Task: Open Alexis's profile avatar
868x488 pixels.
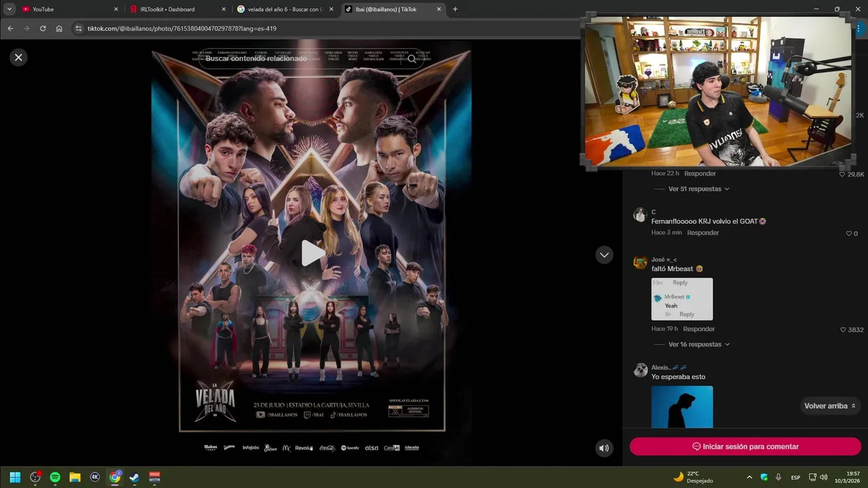Action: (x=640, y=370)
